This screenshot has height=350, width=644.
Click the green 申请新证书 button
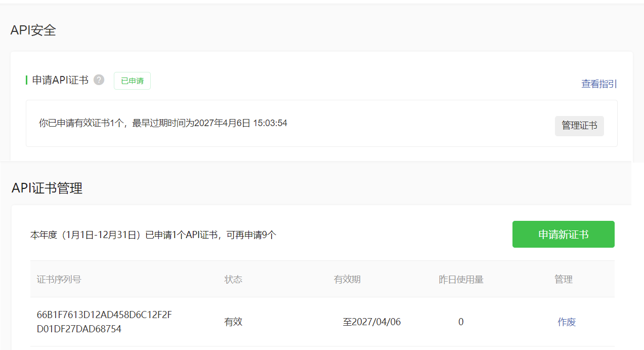point(563,234)
